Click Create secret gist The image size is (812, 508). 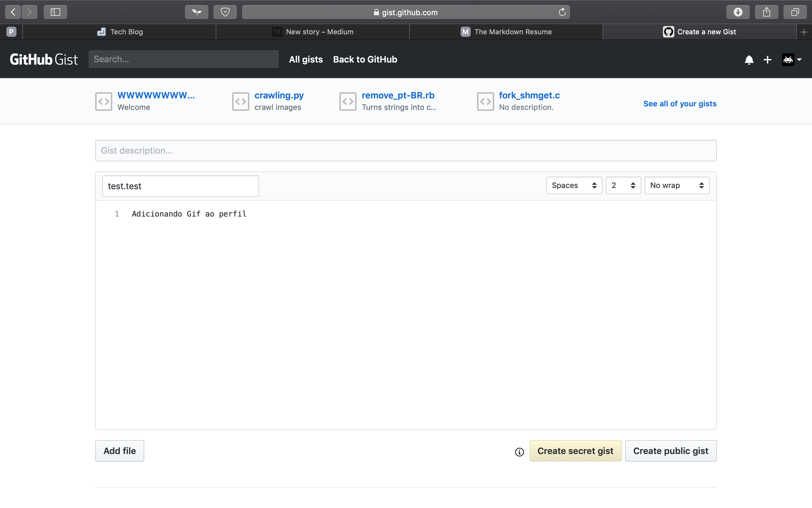575,451
